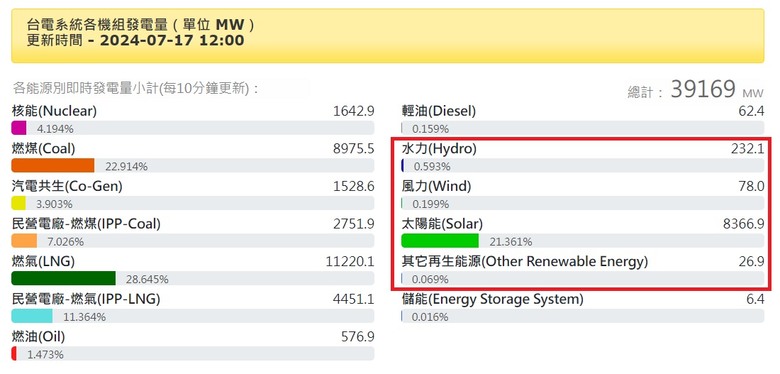The width and height of the screenshot is (780, 374).
Task: Open the 燃煤(Coal) category label
Action: (x=43, y=149)
